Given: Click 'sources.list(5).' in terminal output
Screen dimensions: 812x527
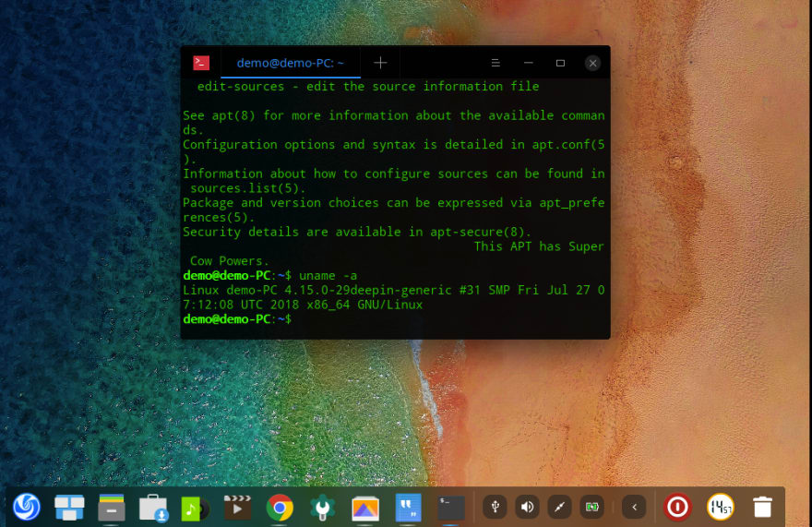Looking at the screenshot, I should [x=248, y=188].
